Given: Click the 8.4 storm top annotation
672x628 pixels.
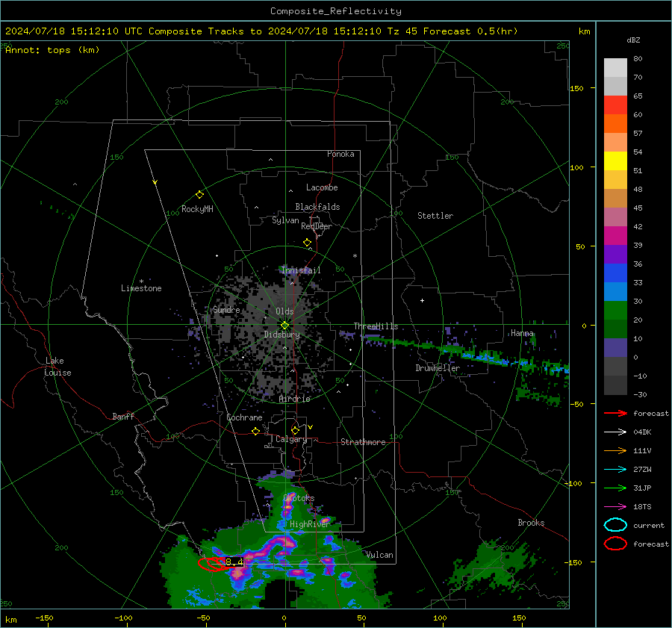Looking at the screenshot, I should 234,562.
